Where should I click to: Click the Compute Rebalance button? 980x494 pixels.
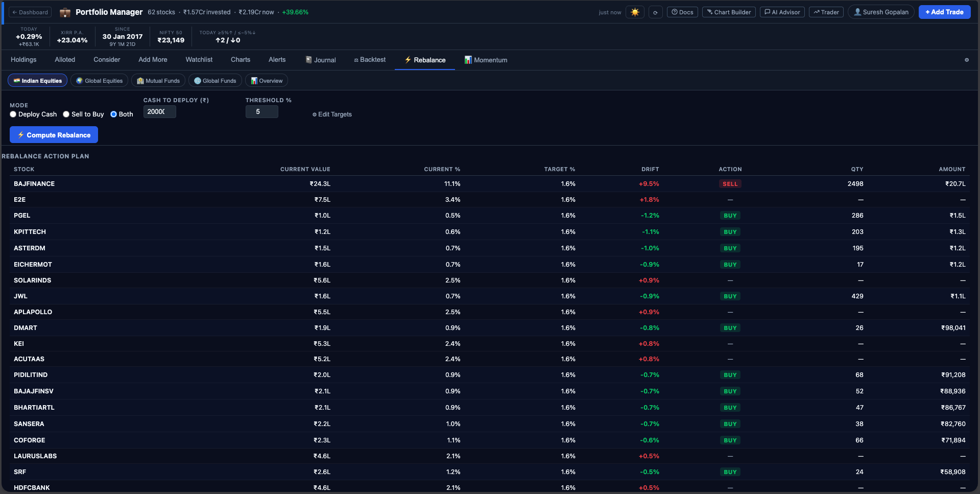[54, 134]
